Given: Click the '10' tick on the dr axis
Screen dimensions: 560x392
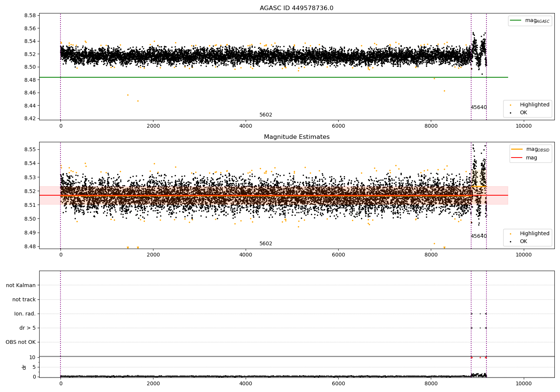Looking at the screenshot, I should [x=32, y=357].
